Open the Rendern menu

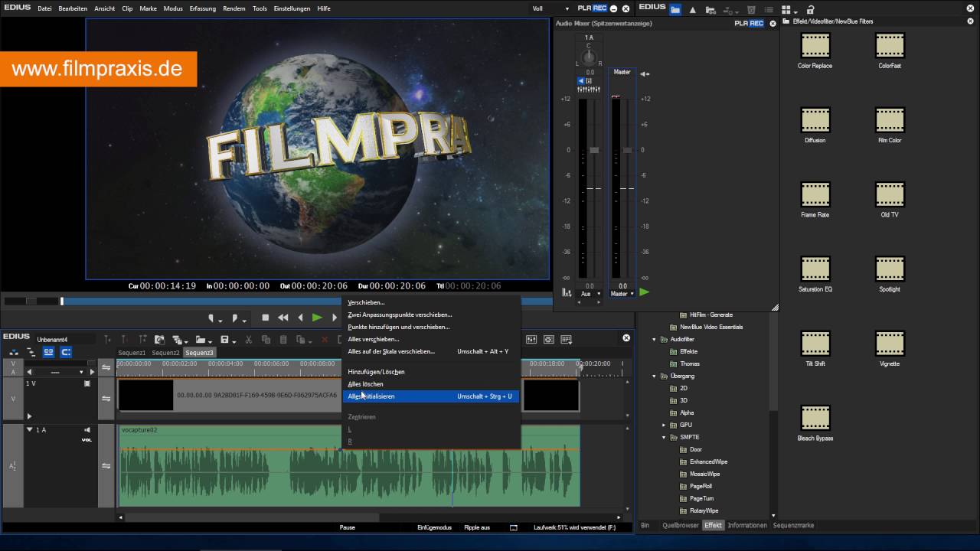click(234, 8)
